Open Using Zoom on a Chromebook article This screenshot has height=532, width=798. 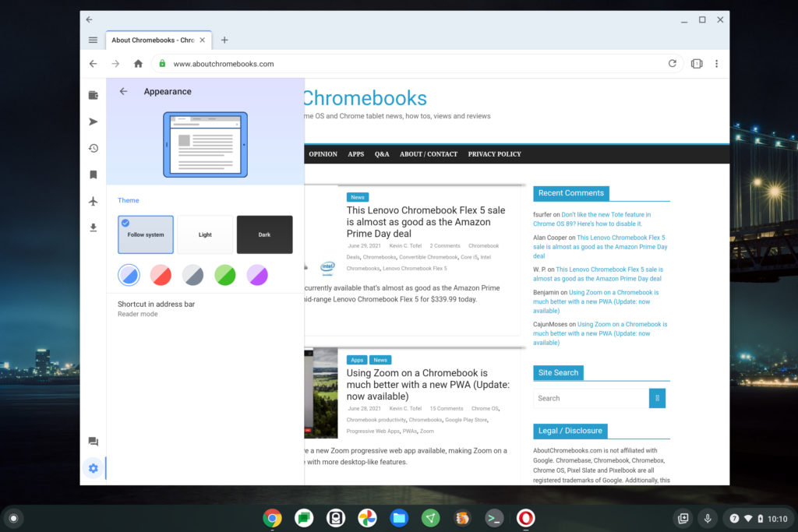(x=428, y=385)
